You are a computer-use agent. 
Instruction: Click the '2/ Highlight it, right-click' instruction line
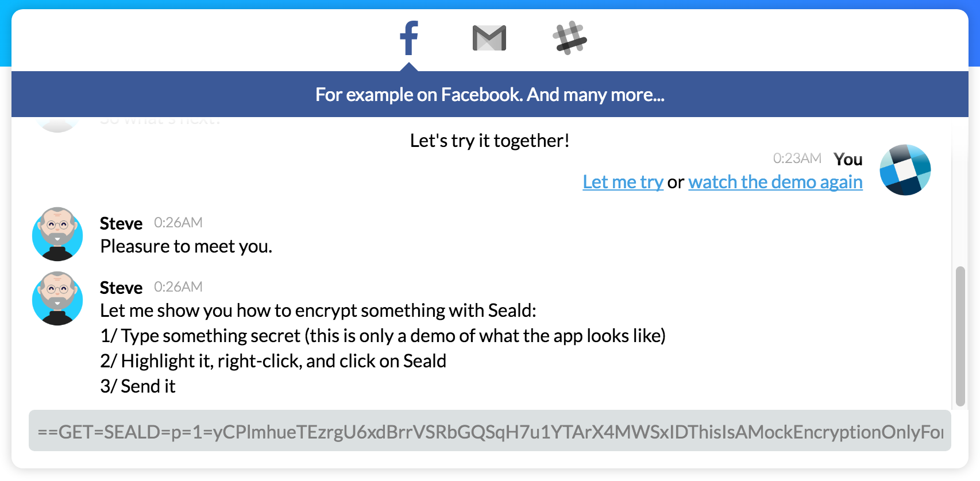[x=273, y=361]
